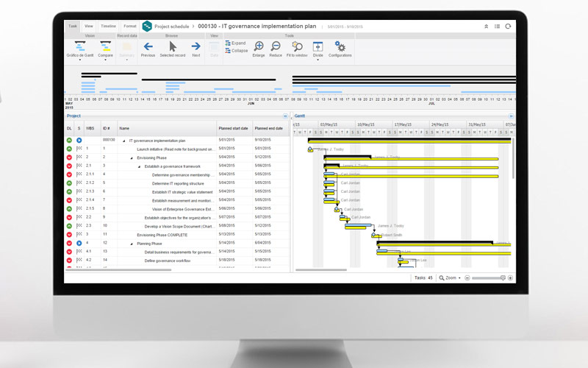This screenshot has width=588, height=368.
Task: Click the Collapse button in Tools
Action: click(236, 51)
